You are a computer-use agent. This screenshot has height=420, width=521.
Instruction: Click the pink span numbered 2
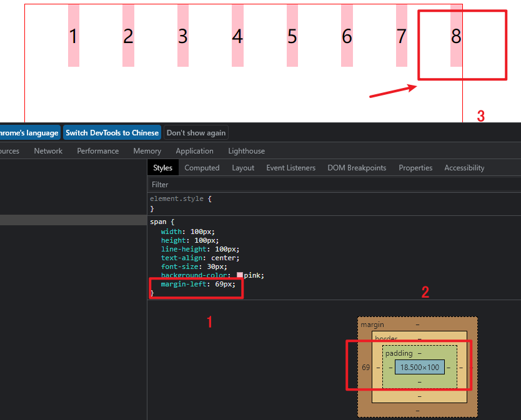[x=128, y=36]
